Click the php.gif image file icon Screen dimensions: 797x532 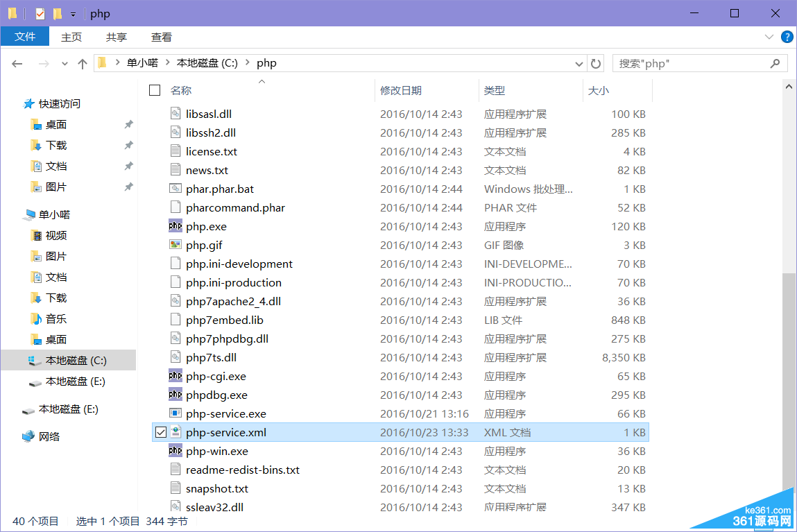[x=175, y=245]
